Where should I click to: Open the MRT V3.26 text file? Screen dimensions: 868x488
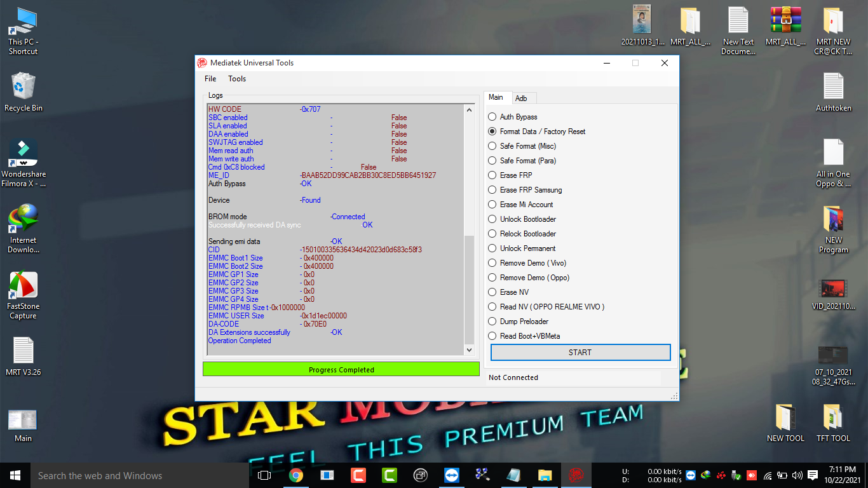(x=24, y=356)
